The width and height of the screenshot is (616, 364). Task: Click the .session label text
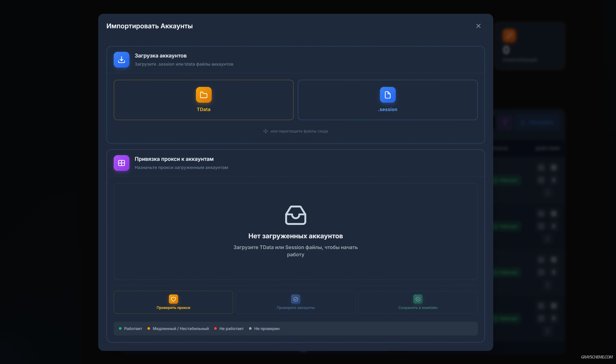387,109
